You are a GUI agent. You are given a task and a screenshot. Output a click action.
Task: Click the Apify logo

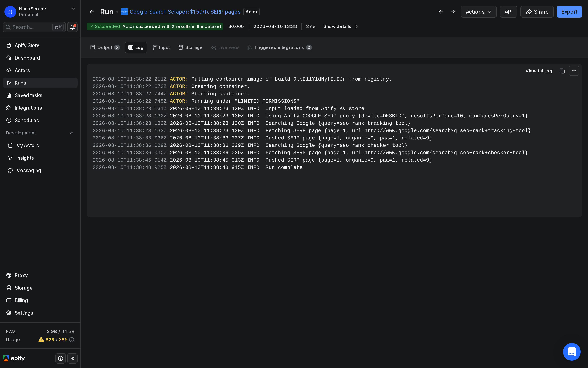point(14,358)
